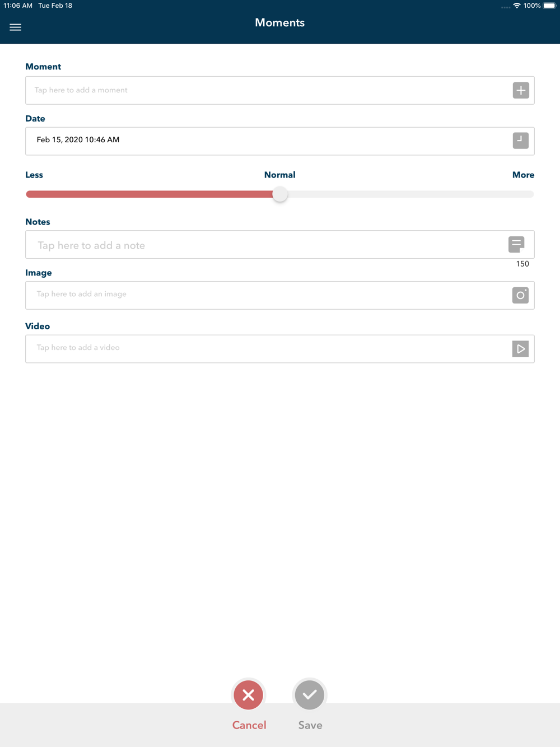Tap the 'add a moment' input field

[263, 90]
